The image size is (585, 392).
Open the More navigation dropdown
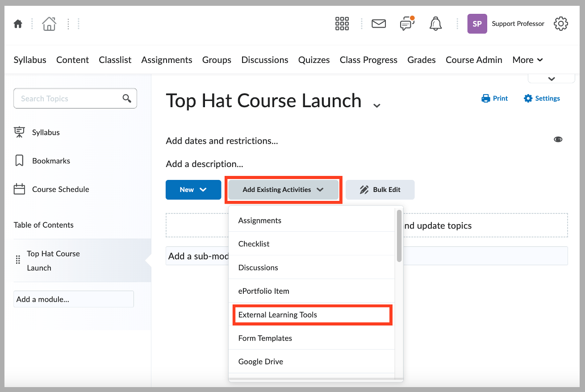[527, 59]
